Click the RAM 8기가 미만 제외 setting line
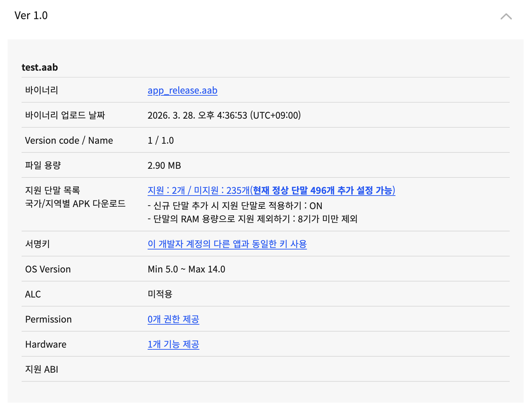The image size is (532, 412). click(252, 219)
